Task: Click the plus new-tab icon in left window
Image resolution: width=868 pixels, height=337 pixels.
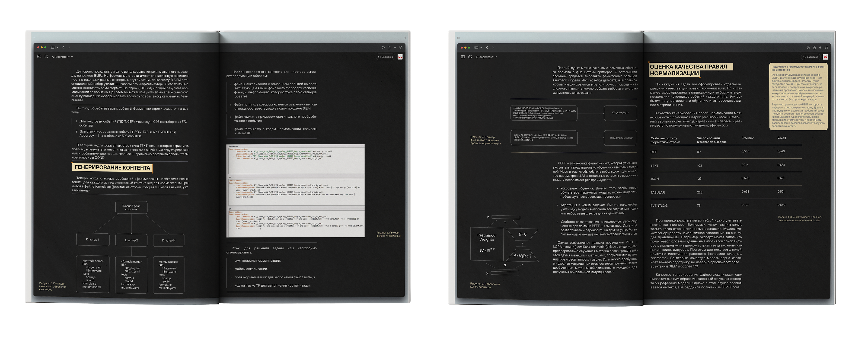Action: (395, 47)
